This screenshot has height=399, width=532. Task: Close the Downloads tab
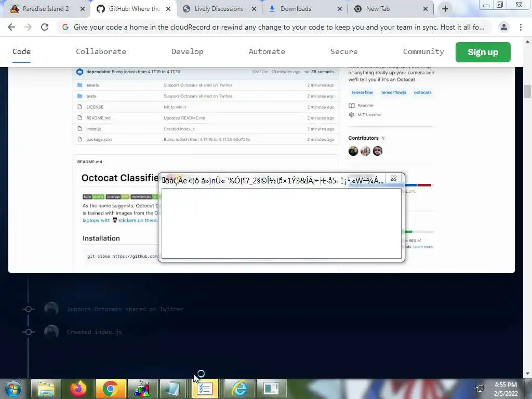coord(340,9)
